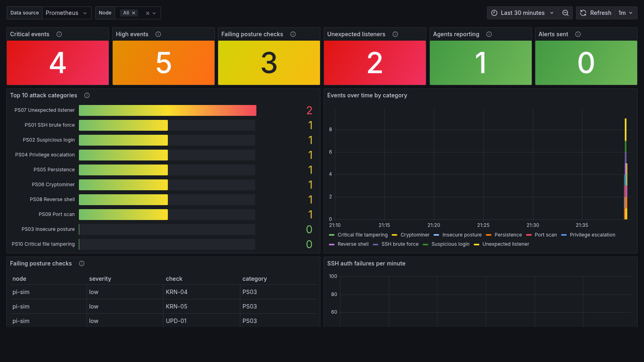
Task: Click info icon beside Top 10 attack categories
Action: [x=87, y=95]
